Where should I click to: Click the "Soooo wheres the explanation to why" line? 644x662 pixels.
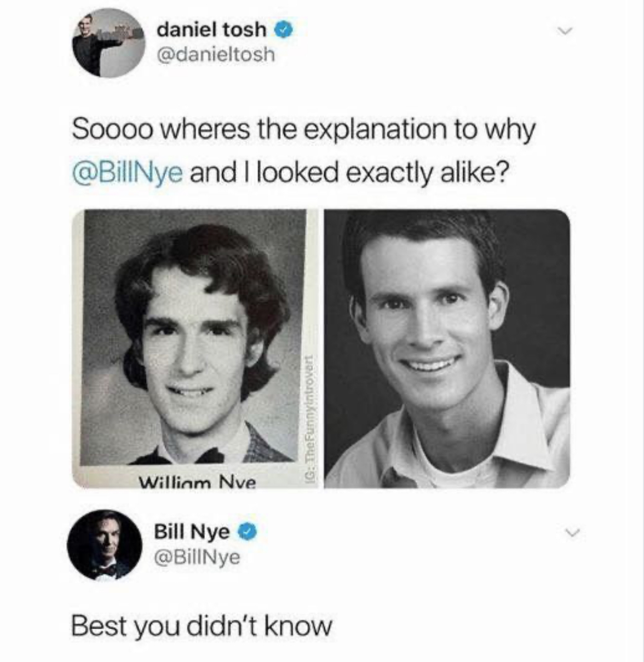click(303, 130)
